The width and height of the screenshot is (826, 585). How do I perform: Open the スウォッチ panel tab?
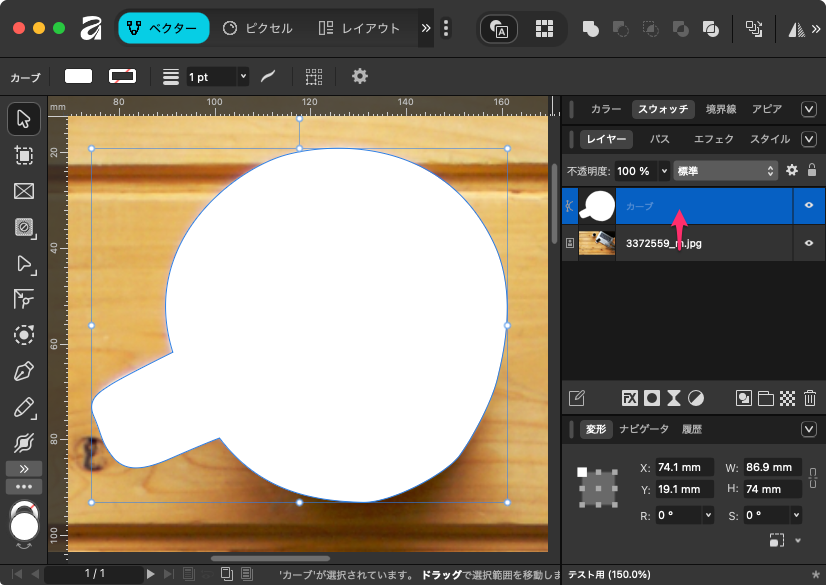pos(662,109)
